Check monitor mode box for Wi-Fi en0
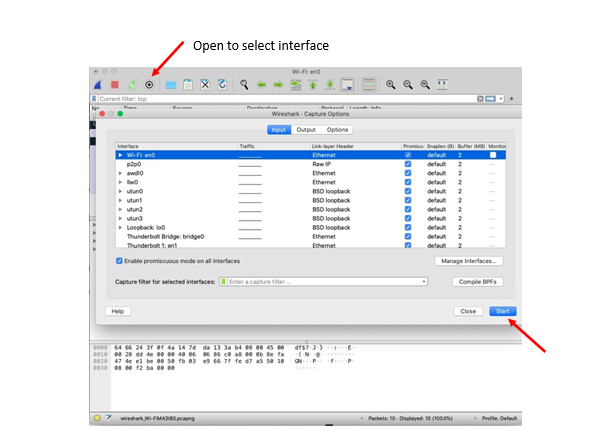 493,155
